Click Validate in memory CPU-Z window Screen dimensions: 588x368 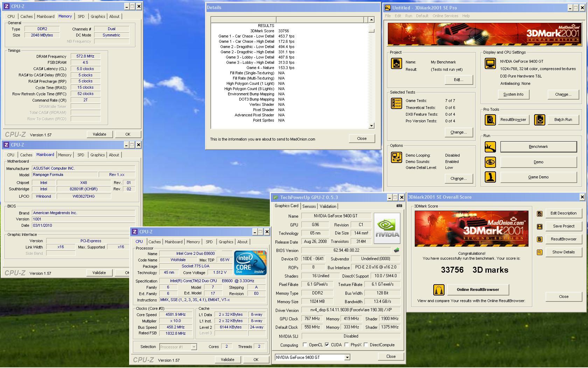click(x=99, y=134)
